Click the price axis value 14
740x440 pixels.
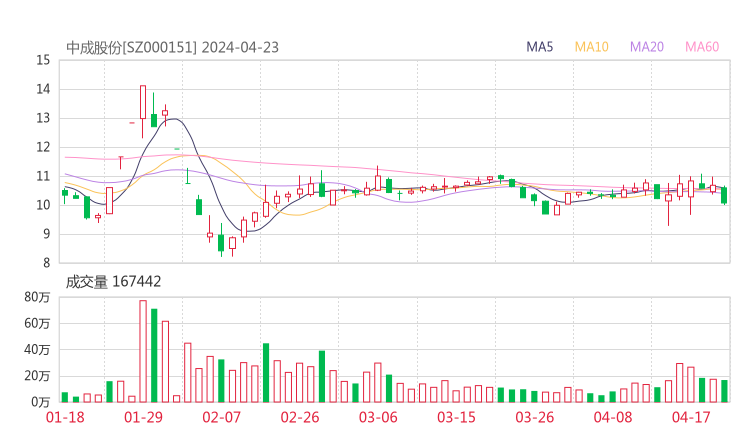click(x=43, y=89)
